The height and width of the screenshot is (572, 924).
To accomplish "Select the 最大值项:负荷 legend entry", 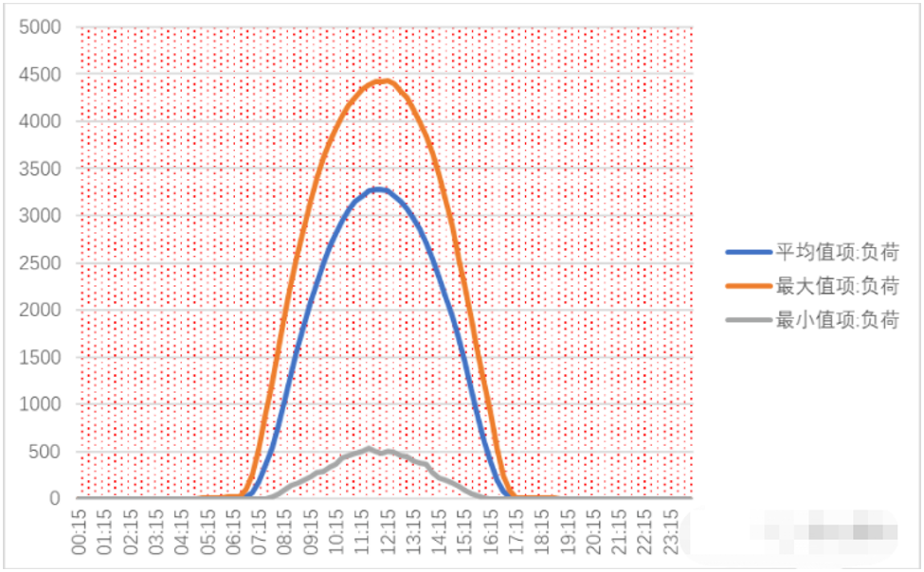I will click(x=812, y=286).
